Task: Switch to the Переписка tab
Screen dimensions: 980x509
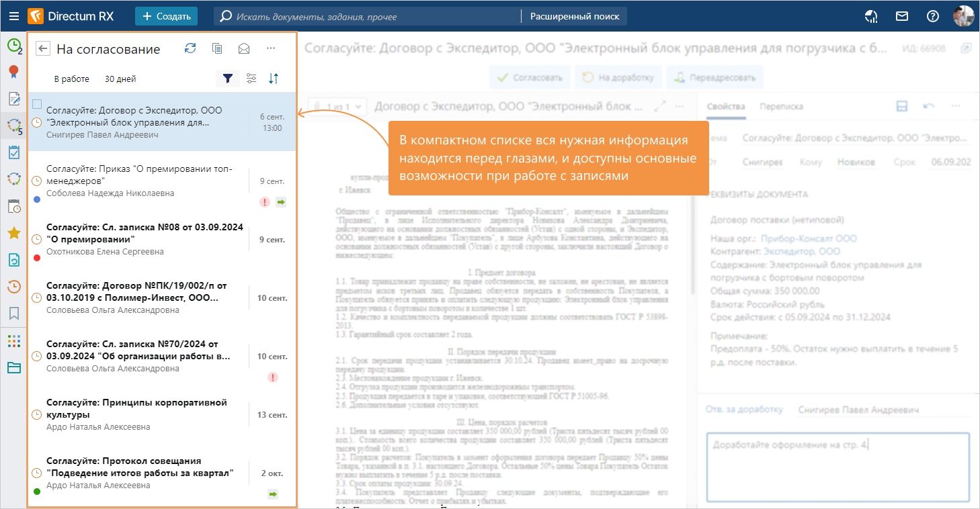Action: click(x=781, y=107)
